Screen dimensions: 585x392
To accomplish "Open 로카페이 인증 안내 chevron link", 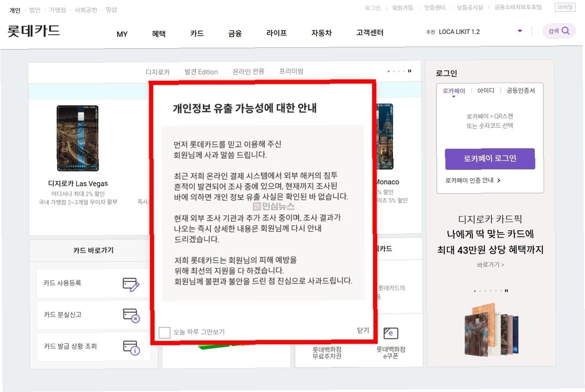I will (473, 180).
